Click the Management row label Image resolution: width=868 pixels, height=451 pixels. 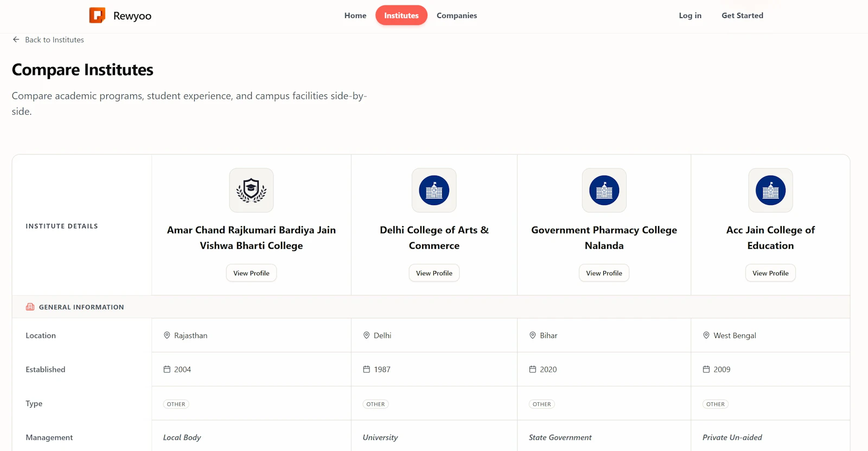[x=49, y=437]
